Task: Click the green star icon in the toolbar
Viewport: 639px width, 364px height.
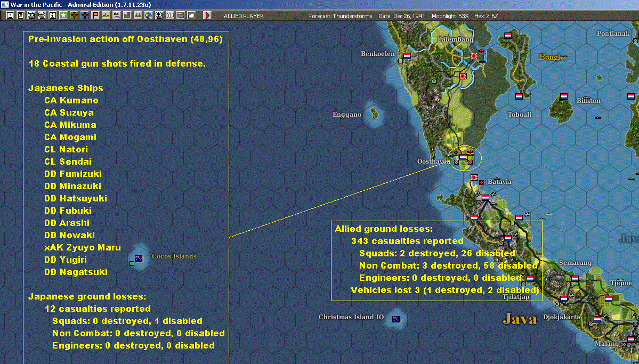Action: pos(63,15)
